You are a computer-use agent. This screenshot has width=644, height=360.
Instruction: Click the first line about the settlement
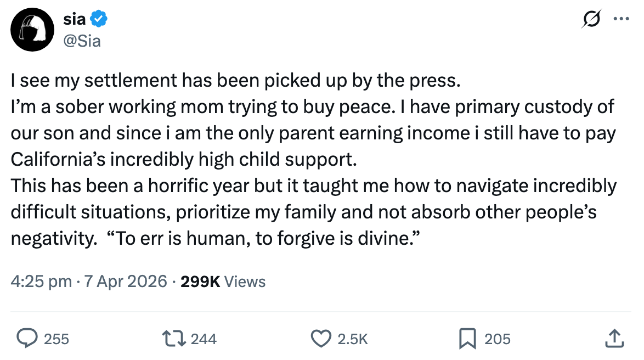click(234, 81)
